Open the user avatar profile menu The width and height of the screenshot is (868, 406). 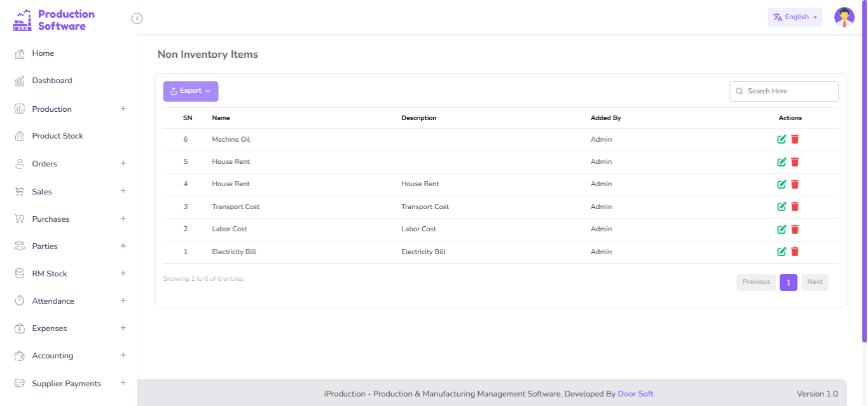844,18
